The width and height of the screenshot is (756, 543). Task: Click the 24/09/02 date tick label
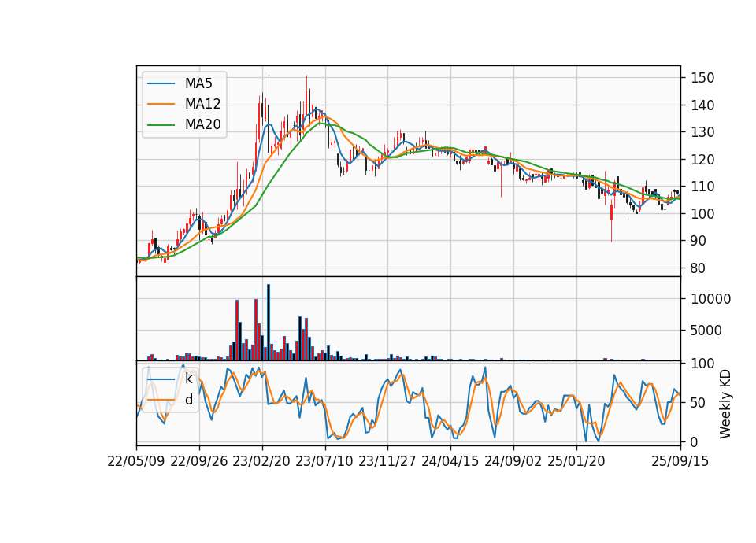click(x=513, y=461)
